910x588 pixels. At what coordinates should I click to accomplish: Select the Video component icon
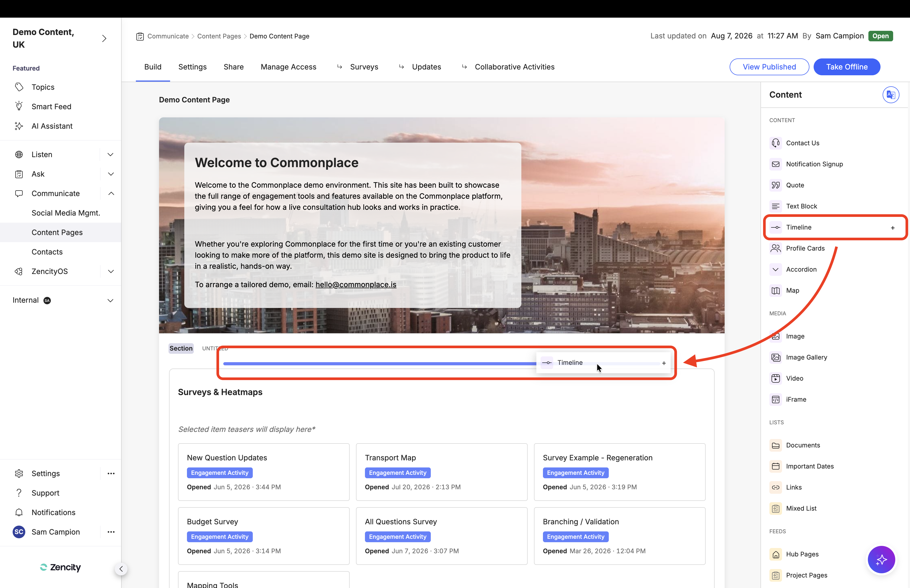[776, 378]
